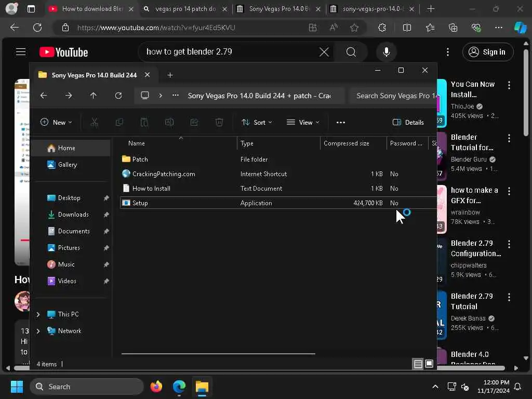Open Edge split screen icon
The height and width of the screenshot is (399, 532).
(407, 28)
